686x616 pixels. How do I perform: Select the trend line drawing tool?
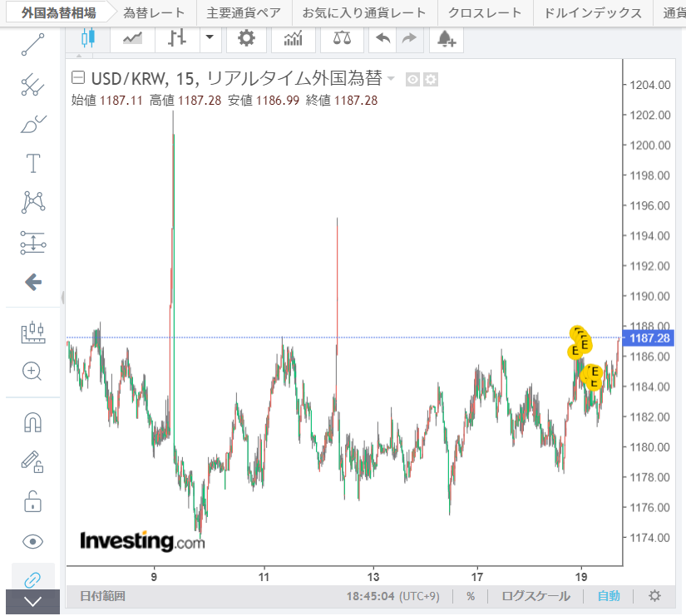click(33, 45)
